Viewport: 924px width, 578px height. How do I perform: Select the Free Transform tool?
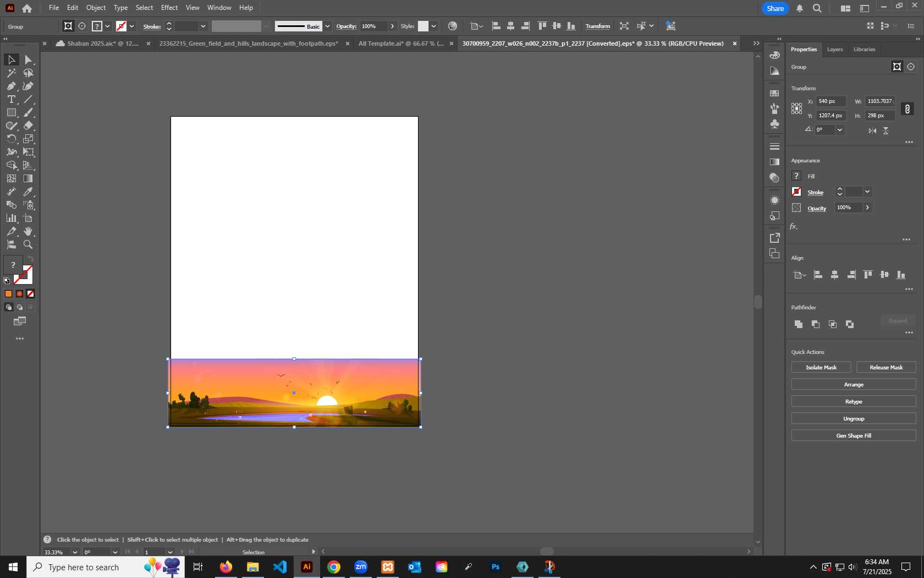(29, 152)
